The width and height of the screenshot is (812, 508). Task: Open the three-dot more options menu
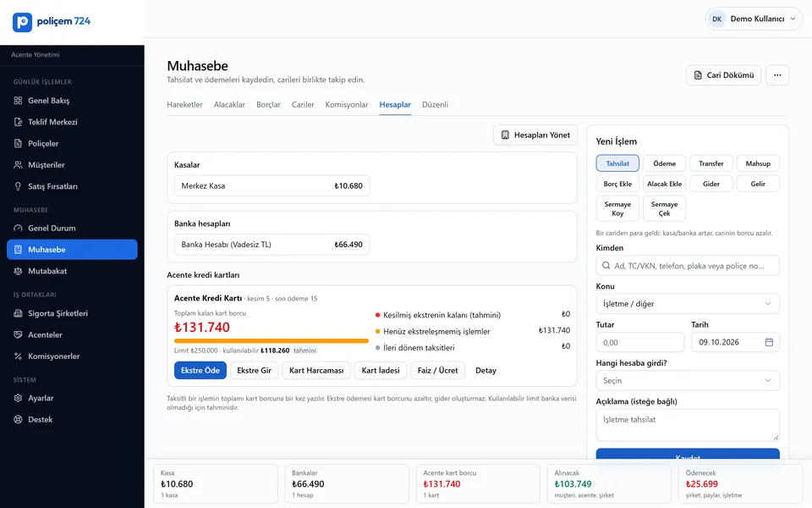pyautogui.click(x=777, y=75)
